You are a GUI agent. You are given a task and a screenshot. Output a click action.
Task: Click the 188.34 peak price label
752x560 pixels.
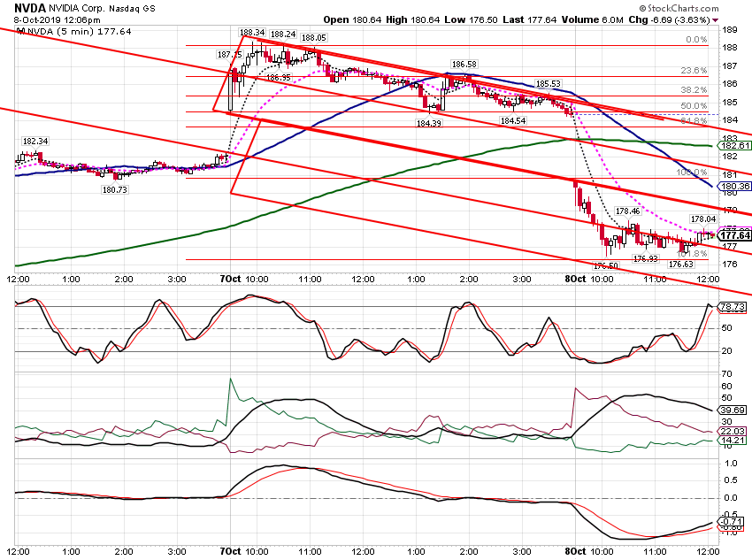(252, 33)
